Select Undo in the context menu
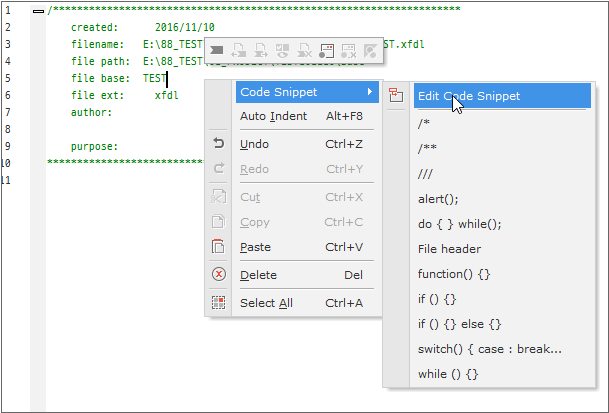609x413 pixels. click(x=301, y=144)
